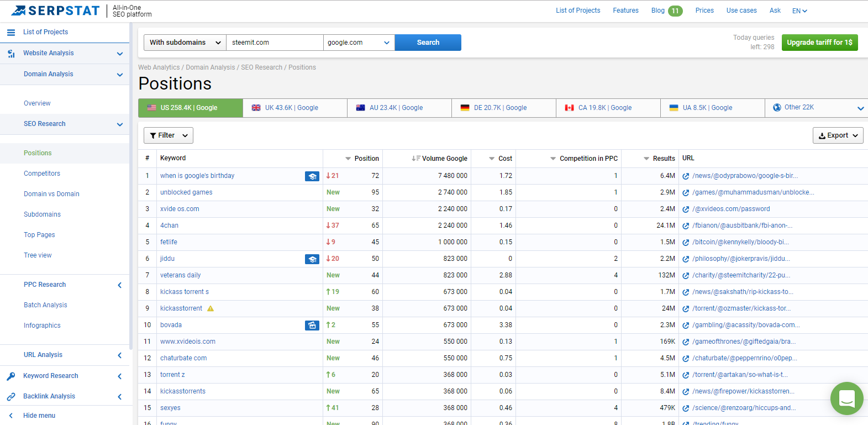Image resolution: width=868 pixels, height=425 pixels.
Task: Open Features in top navigation
Action: pos(625,11)
